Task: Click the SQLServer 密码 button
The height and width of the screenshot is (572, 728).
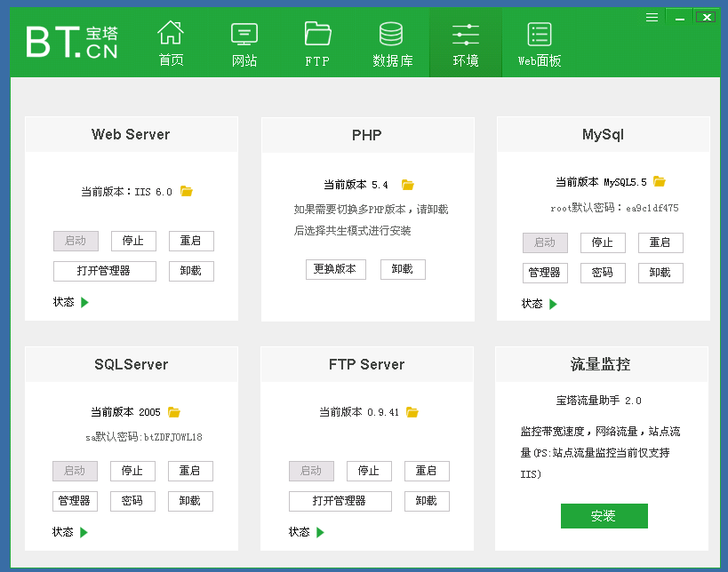Action: coord(132,501)
